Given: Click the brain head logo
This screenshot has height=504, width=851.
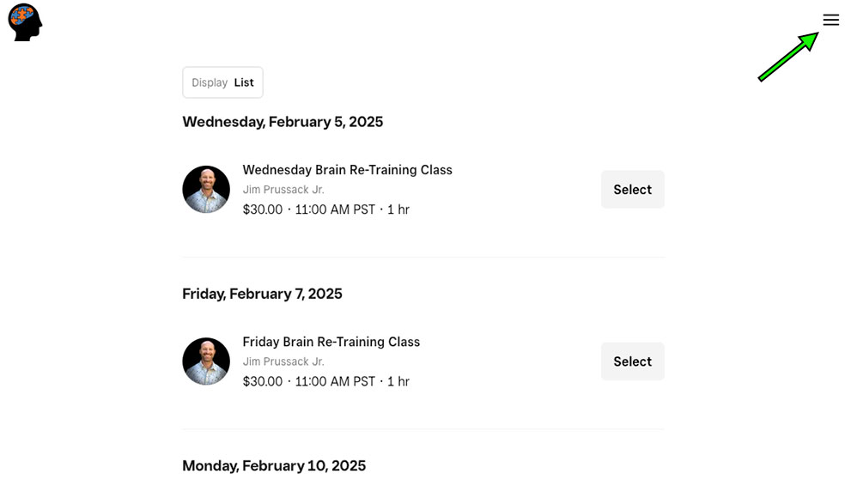Looking at the screenshot, I should (25, 22).
